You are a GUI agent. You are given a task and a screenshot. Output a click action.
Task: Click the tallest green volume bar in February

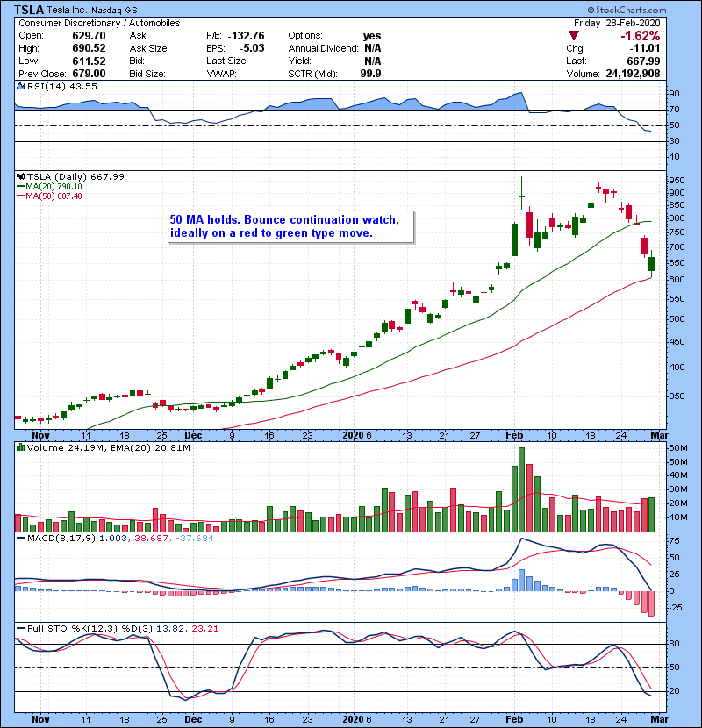tap(522, 489)
